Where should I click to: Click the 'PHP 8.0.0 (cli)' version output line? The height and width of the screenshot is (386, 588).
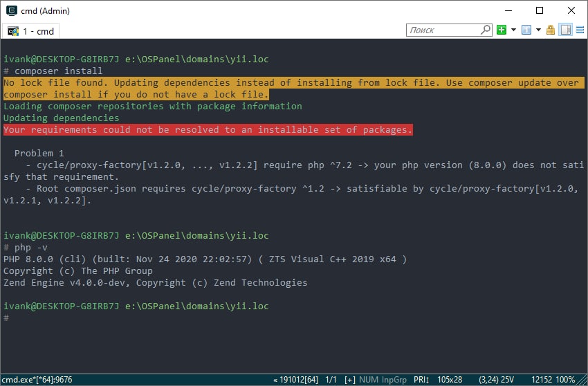(205, 259)
